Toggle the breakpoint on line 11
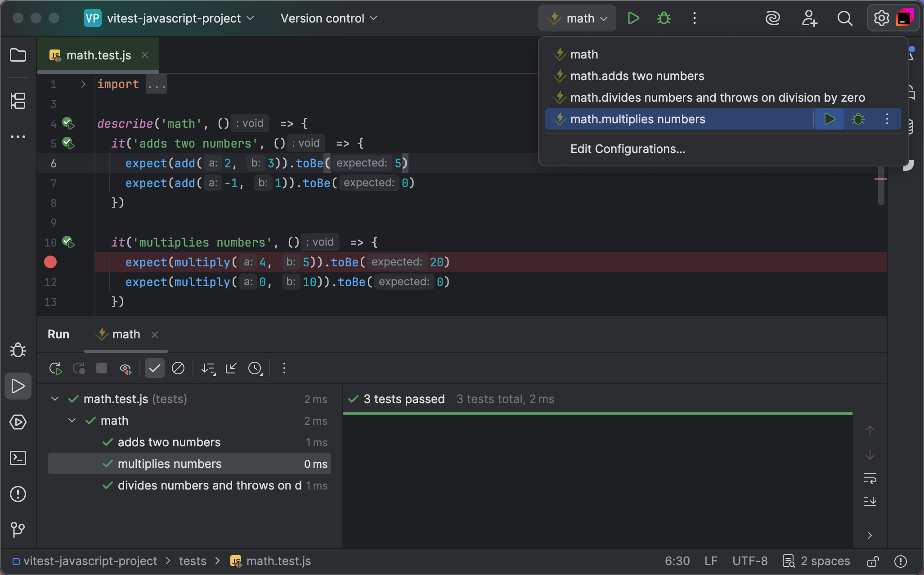Viewport: 924px width, 575px height. point(50,262)
